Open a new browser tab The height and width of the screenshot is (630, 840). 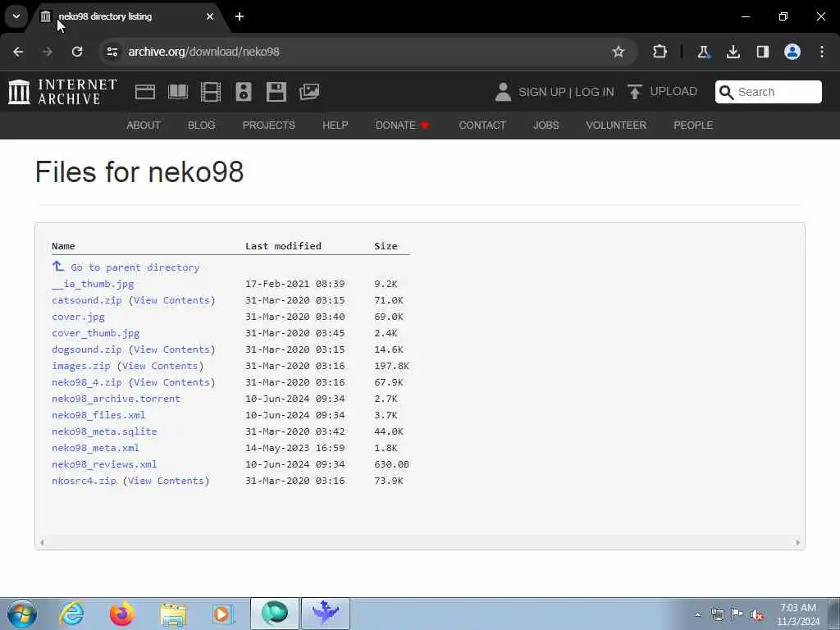click(x=240, y=16)
